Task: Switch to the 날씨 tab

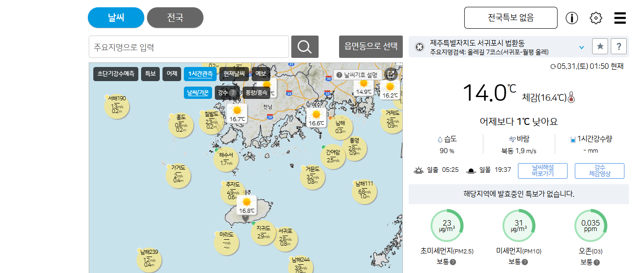Action: pyautogui.click(x=116, y=18)
